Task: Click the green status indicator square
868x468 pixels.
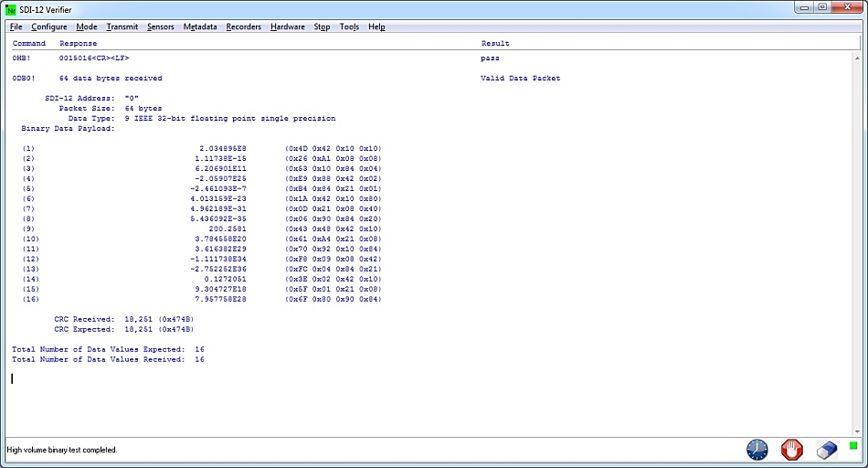Action: 853,445
